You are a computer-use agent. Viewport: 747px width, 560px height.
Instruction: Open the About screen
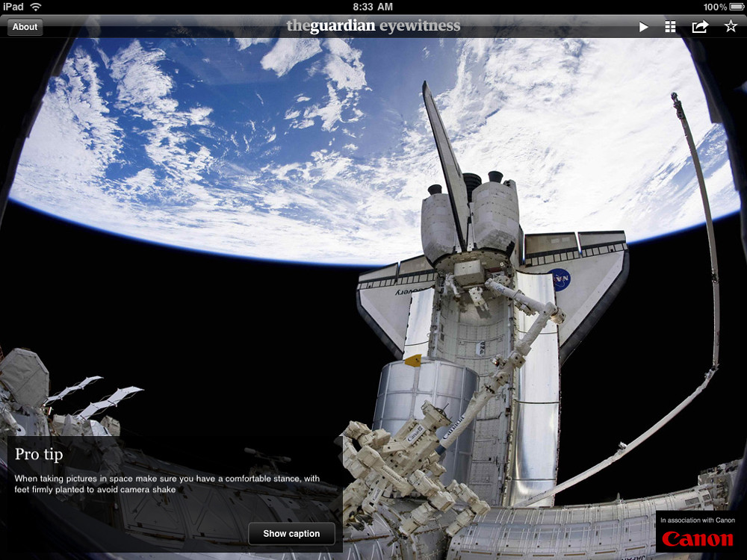coord(24,26)
